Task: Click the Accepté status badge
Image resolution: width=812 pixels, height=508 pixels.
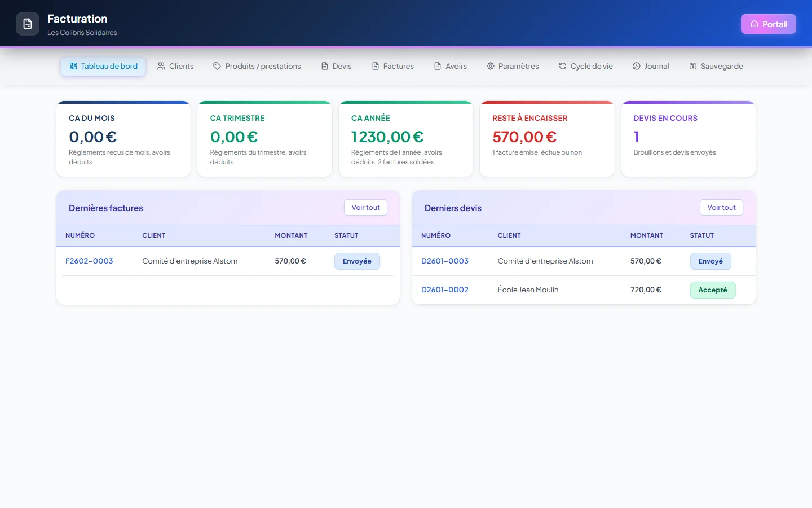Action: [713, 290]
